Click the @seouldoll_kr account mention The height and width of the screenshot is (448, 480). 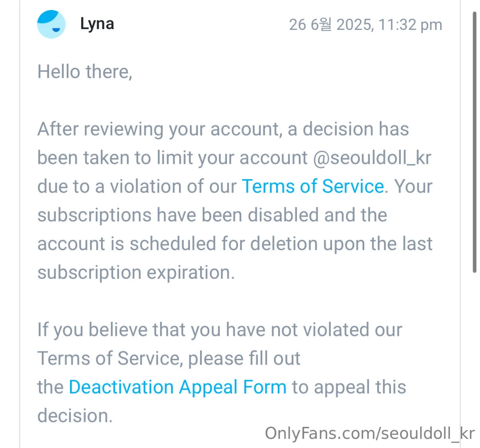tap(372, 158)
